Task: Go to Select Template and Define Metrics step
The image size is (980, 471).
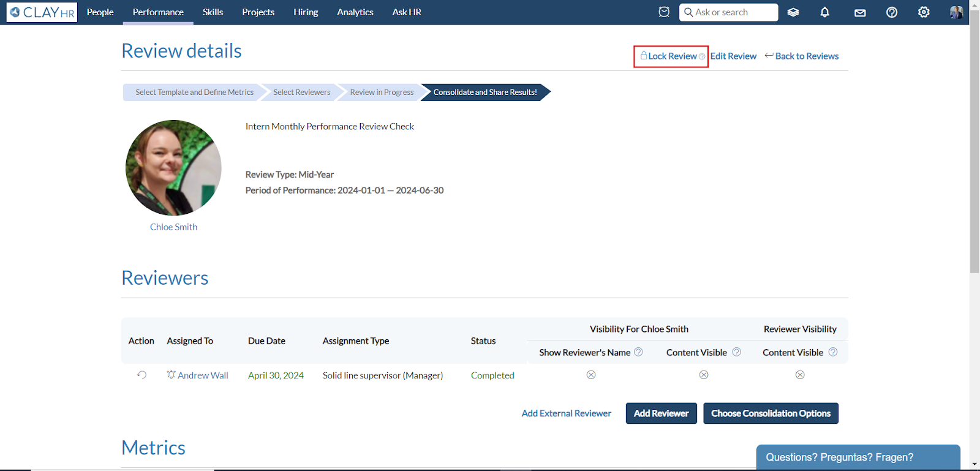Action: [x=194, y=92]
